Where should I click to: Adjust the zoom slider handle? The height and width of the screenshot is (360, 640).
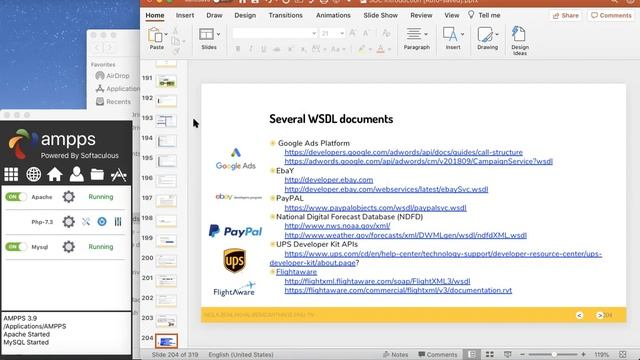[554, 354]
